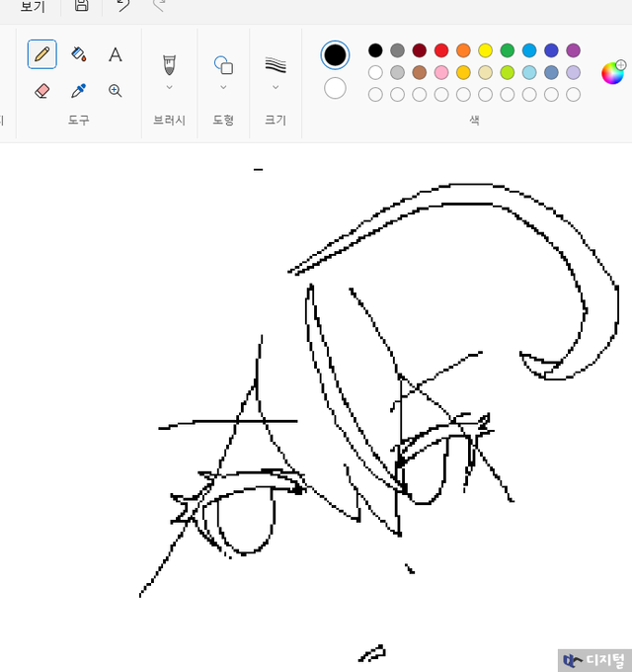Pick the red palette color

coord(441,50)
